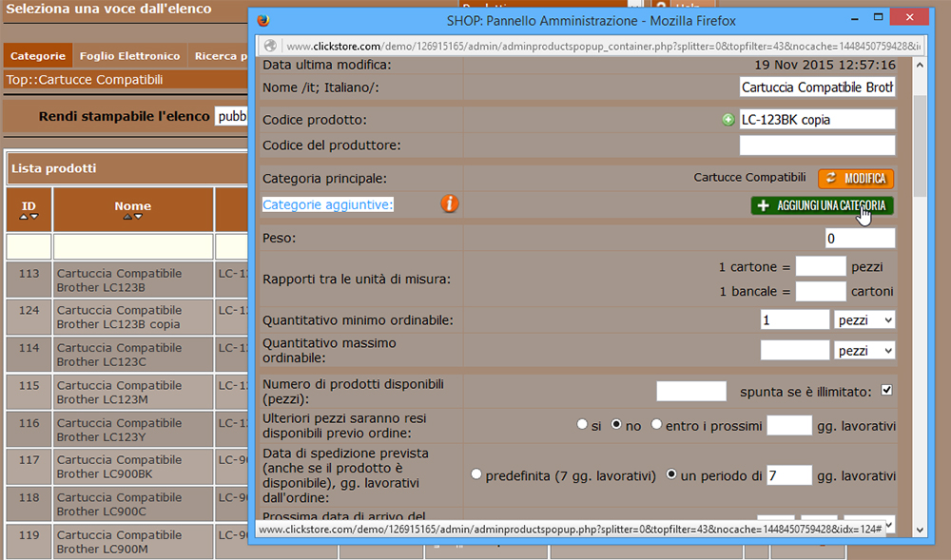Click the Quantitativo minimo ordinabile field
The height and width of the screenshot is (560, 951).
coord(795,319)
